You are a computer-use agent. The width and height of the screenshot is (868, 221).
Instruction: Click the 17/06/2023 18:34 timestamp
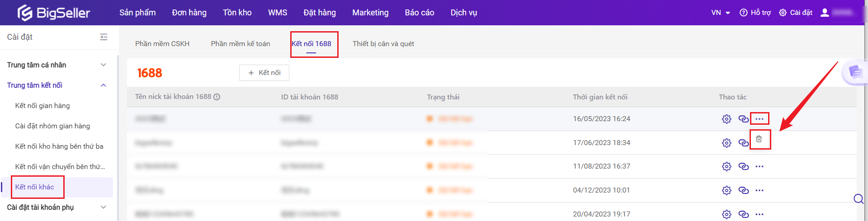(601, 143)
